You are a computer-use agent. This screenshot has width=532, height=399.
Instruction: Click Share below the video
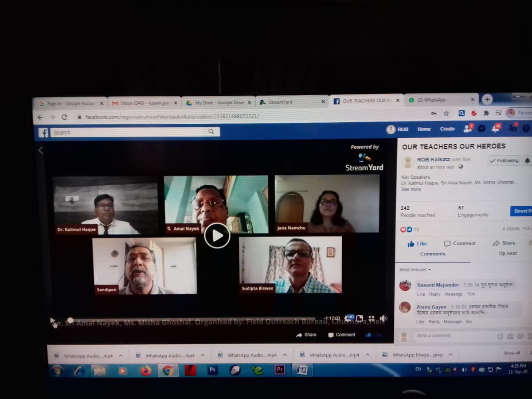tap(306, 335)
